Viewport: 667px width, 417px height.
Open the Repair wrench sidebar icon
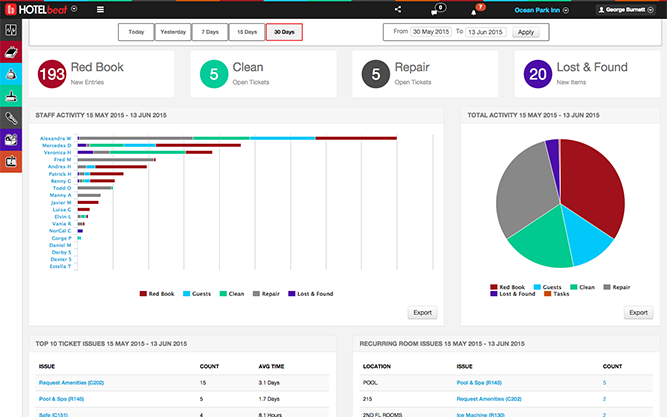tap(10, 118)
